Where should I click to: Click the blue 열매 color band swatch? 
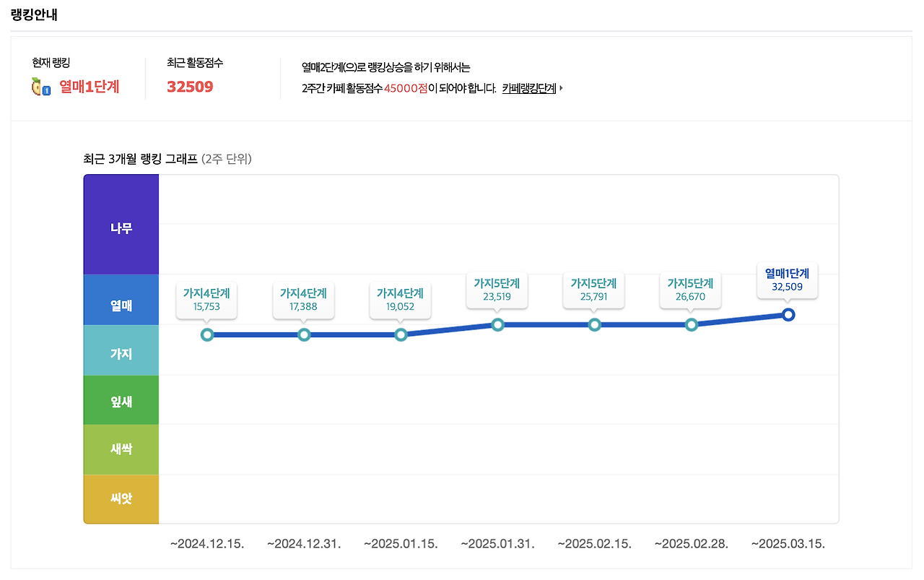coord(121,299)
